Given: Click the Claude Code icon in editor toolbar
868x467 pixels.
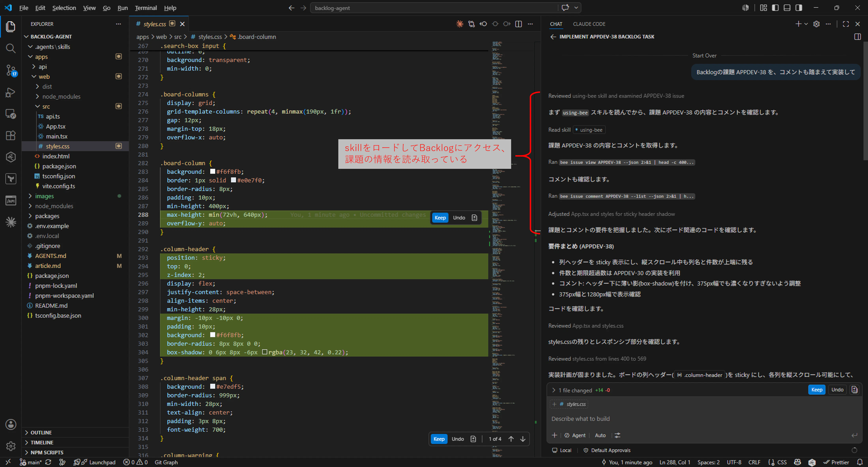Looking at the screenshot, I should (x=460, y=24).
